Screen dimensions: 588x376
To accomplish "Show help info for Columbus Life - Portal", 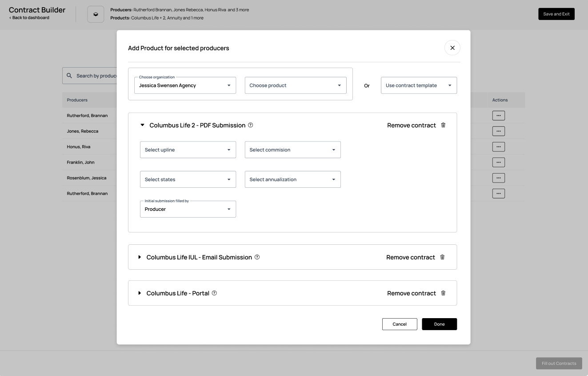I will click(214, 293).
